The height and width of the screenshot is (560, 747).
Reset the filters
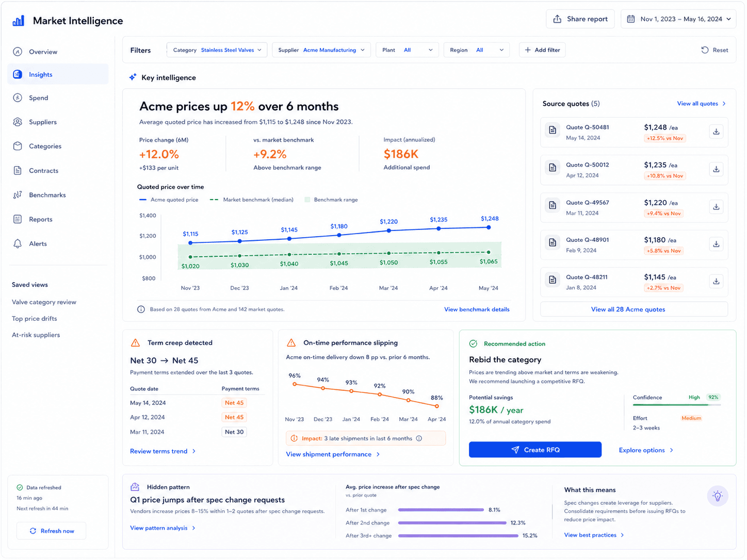click(x=715, y=50)
